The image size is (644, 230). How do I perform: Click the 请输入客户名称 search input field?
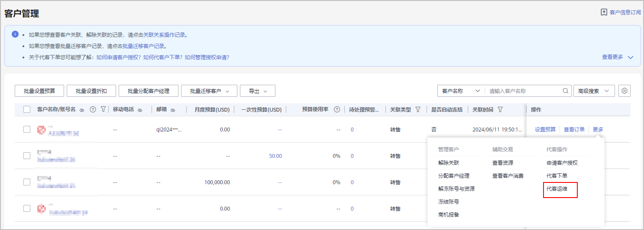(x=524, y=91)
